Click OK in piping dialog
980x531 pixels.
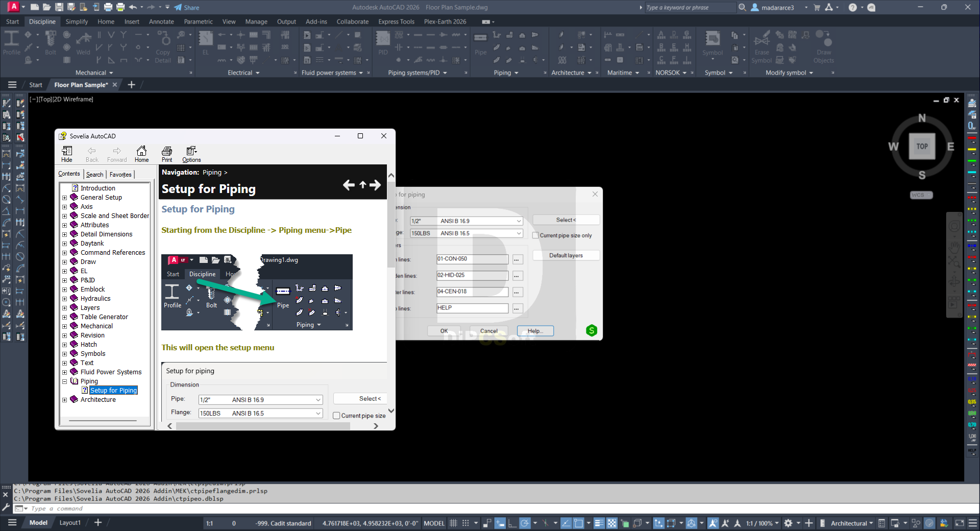tap(444, 331)
